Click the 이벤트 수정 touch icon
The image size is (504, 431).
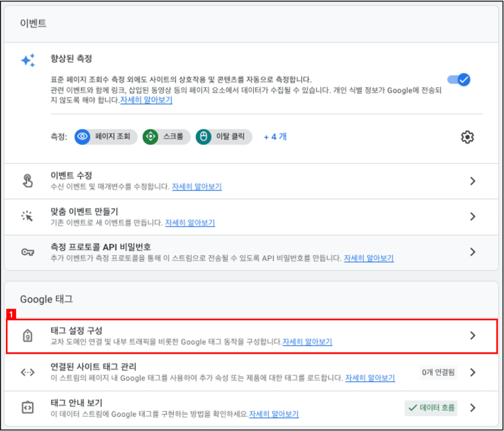(28, 181)
